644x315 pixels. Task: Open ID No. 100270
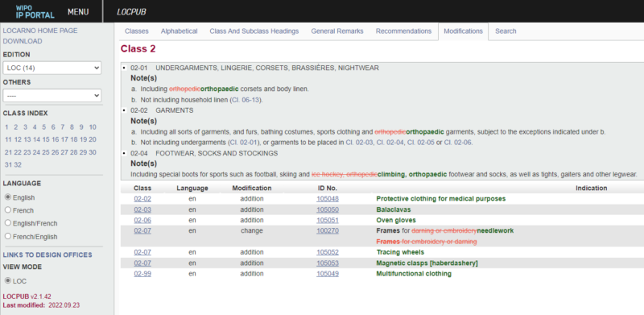pos(328,230)
